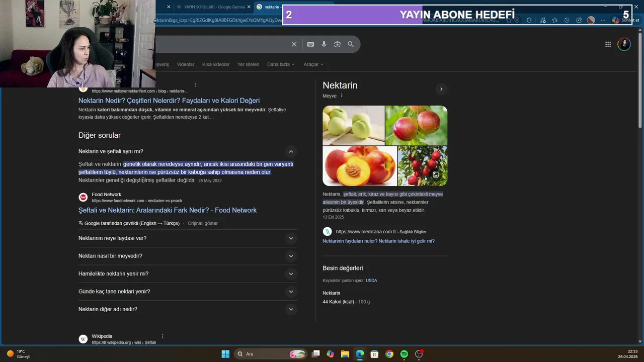Open the halved nectarine thumbnail

pos(360,166)
